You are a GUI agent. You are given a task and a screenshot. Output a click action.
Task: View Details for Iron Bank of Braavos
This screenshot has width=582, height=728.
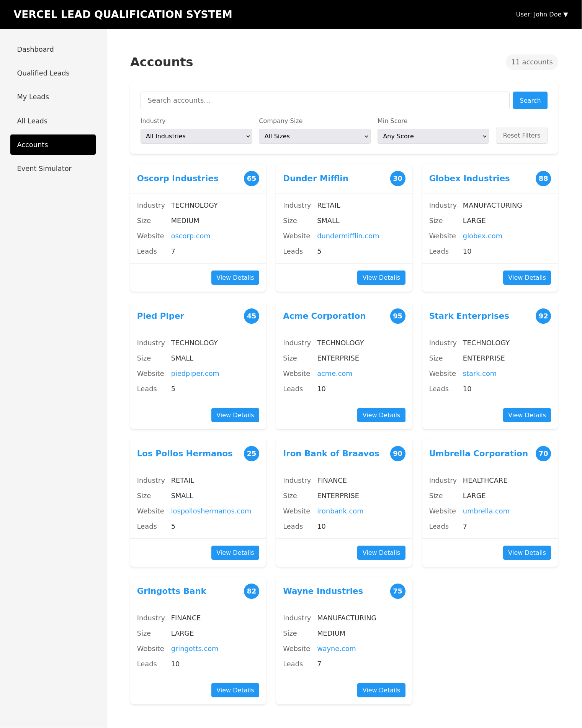pyautogui.click(x=381, y=553)
